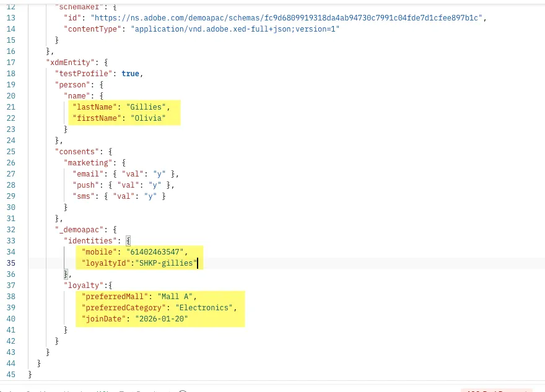Click the "preferredMall" key

[115, 297]
